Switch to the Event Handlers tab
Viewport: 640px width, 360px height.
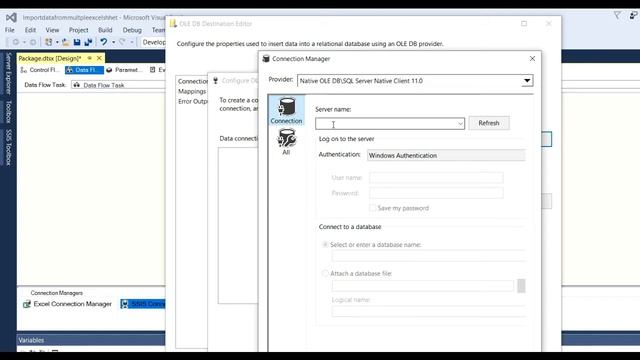tap(157, 70)
